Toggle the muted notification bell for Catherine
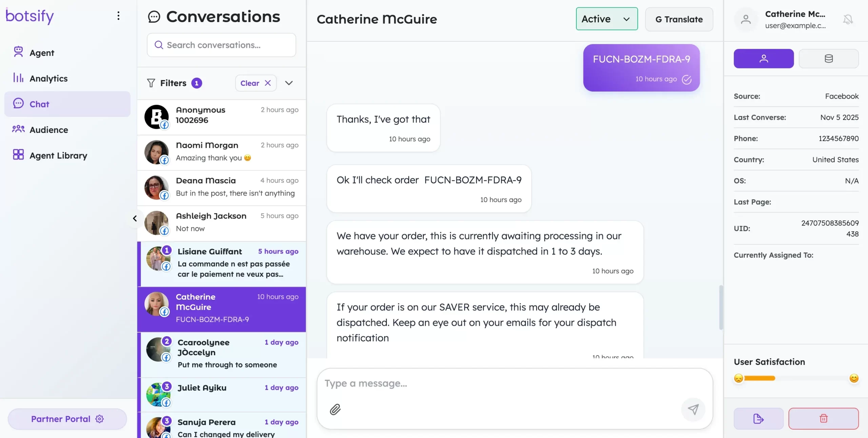868x438 pixels. [x=847, y=19]
